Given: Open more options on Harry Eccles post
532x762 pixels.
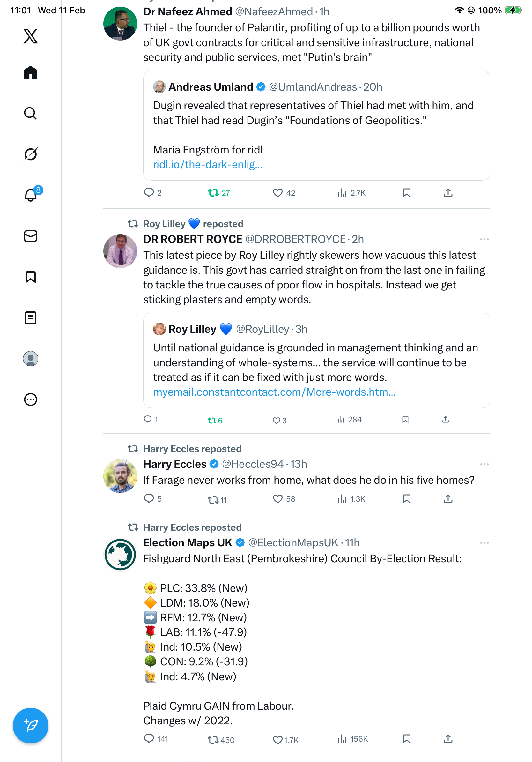Looking at the screenshot, I should [x=484, y=464].
